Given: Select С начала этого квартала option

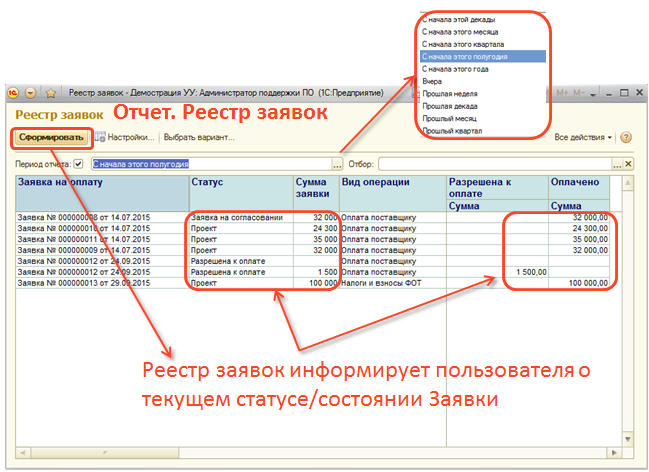Looking at the screenshot, I should coord(462,44).
